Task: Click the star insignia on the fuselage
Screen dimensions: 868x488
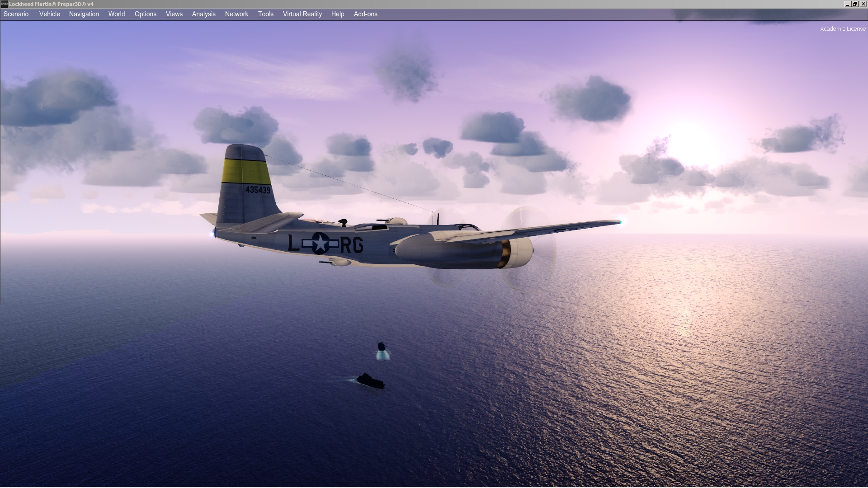Action: [320, 244]
